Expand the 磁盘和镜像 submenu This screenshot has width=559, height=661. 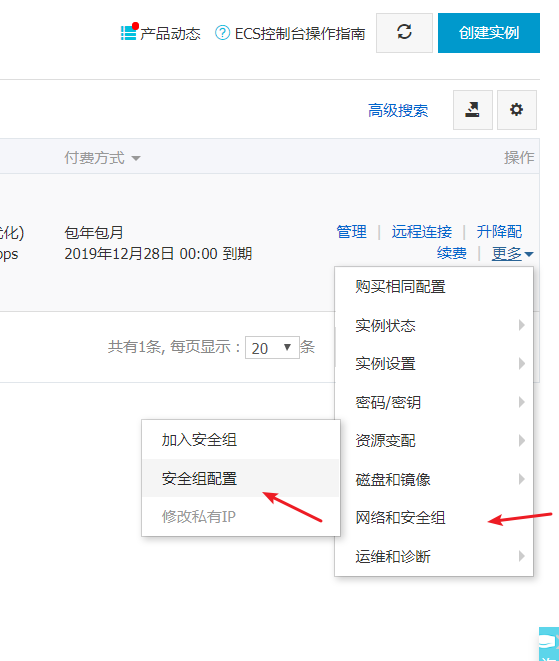[x=434, y=479]
